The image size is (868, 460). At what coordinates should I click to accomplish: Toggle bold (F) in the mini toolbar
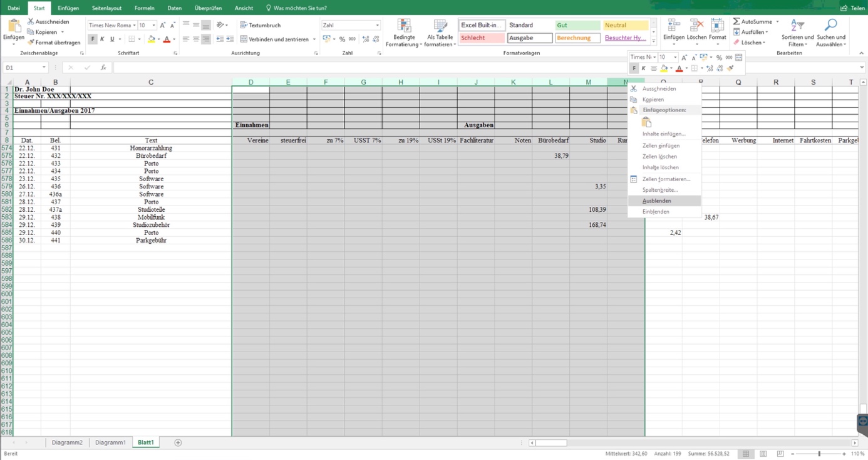coord(634,68)
